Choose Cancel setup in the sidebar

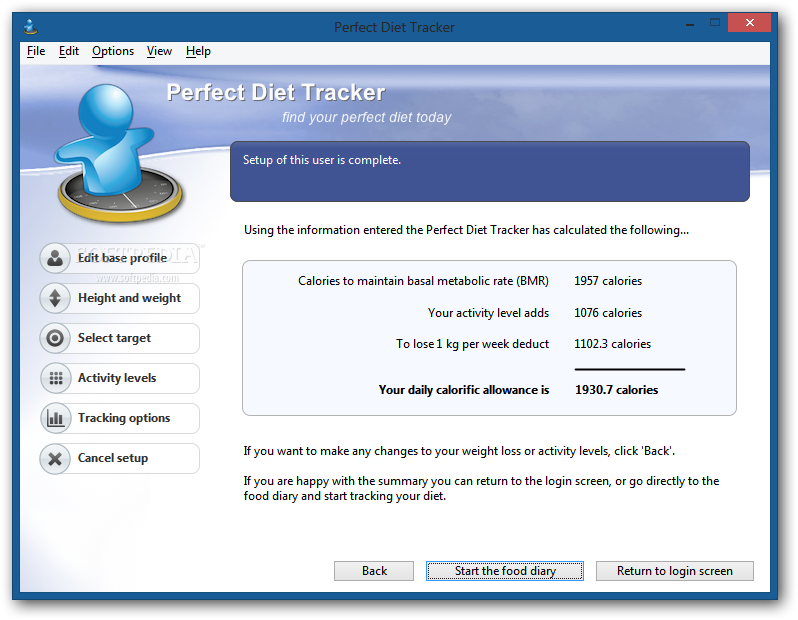coord(120,459)
